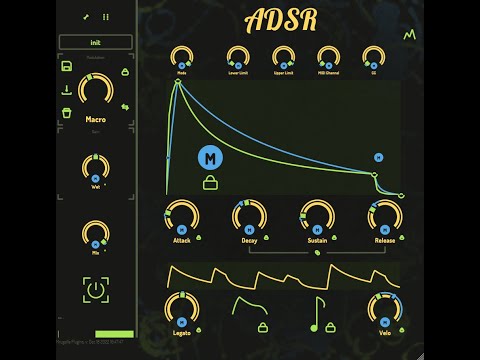Click the envelope curve shape icon
Viewport: 480px width, 360px height.
pos(250,306)
